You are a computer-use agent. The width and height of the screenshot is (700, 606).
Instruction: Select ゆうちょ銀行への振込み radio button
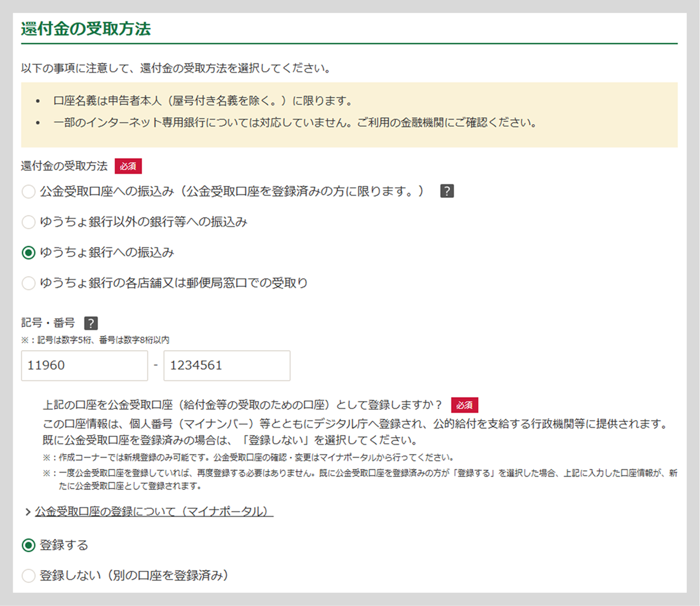tap(28, 252)
